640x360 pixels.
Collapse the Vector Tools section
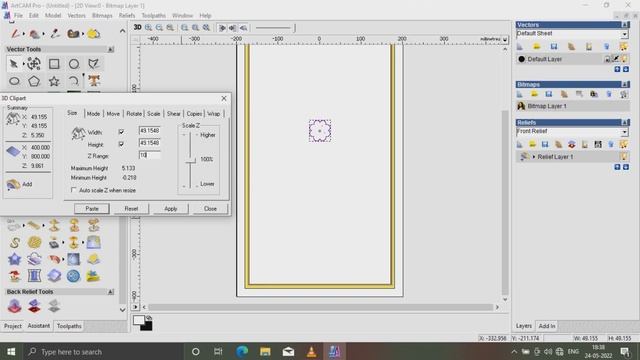tap(111, 49)
